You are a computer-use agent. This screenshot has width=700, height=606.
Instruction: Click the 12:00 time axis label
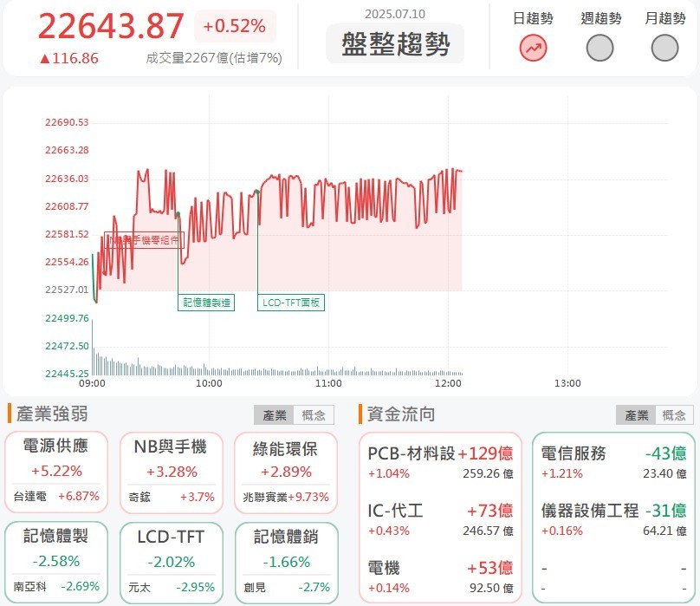point(448,383)
